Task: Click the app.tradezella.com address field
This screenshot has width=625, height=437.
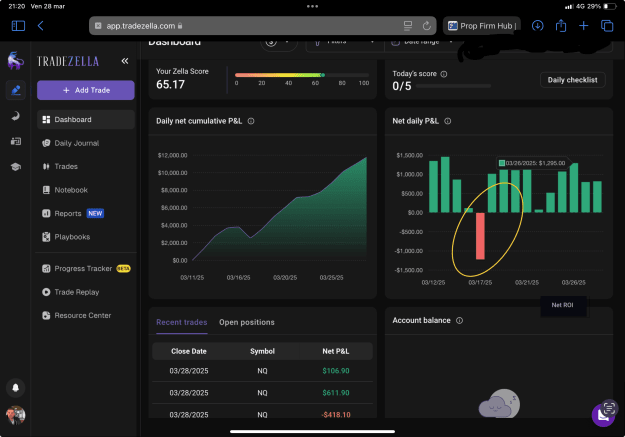Action: coord(263,26)
